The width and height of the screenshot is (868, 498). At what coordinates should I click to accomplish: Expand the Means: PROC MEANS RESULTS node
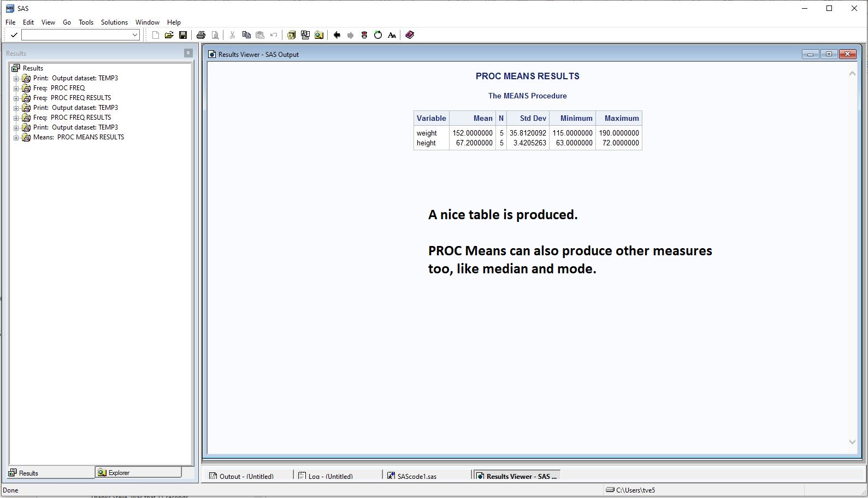point(16,138)
